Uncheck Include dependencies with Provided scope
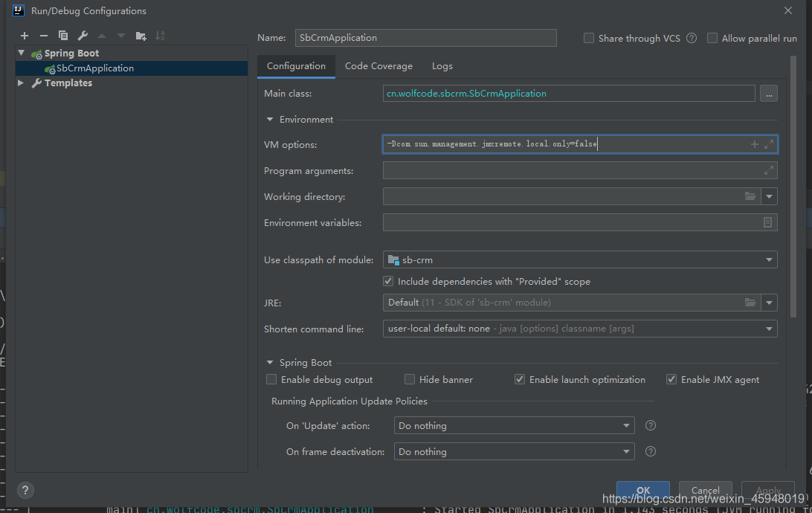 [x=387, y=280]
